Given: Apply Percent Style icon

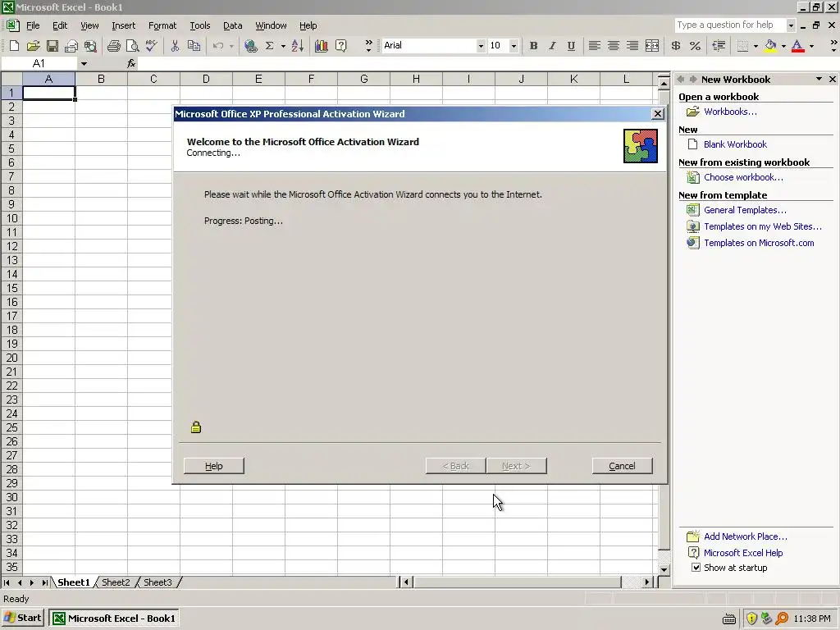Looking at the screenshot, I should click(x=696, y=46).
